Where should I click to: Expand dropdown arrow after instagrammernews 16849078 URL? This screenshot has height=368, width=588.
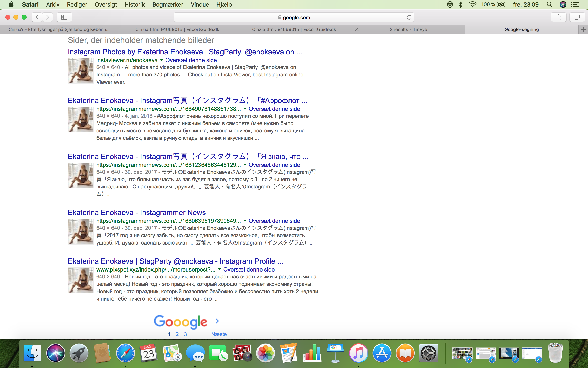point(245,109)
